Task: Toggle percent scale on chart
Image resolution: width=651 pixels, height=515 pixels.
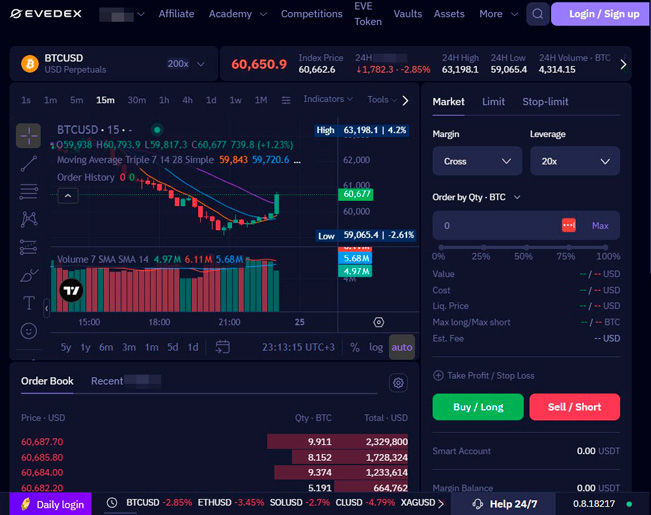Action: pyautogui.click(x=355, y=347)
